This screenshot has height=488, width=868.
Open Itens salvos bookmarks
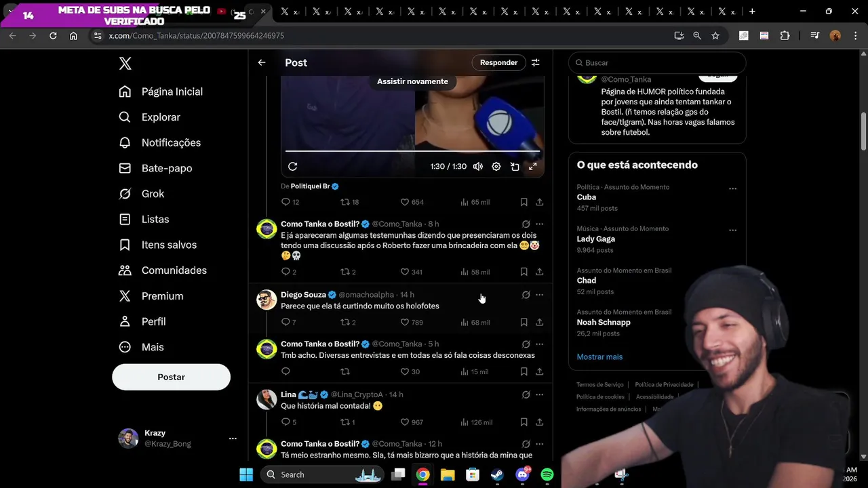(x=157, y=245)
